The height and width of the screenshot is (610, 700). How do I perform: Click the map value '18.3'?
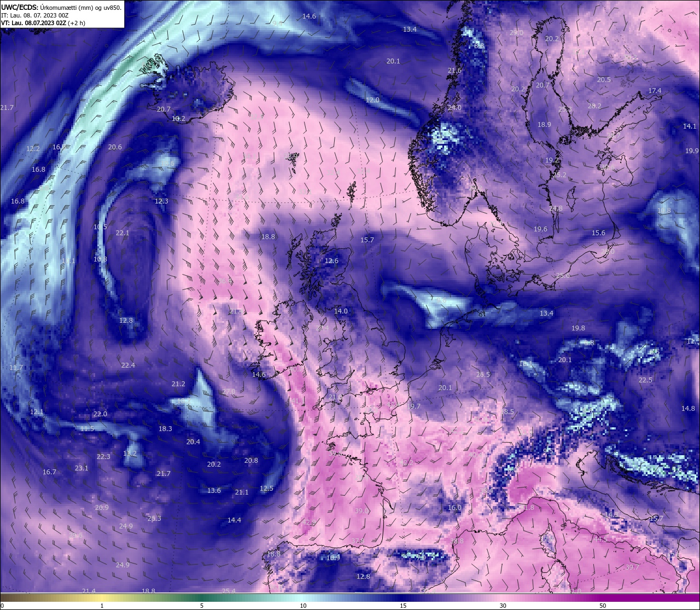[x=165, y=429]
